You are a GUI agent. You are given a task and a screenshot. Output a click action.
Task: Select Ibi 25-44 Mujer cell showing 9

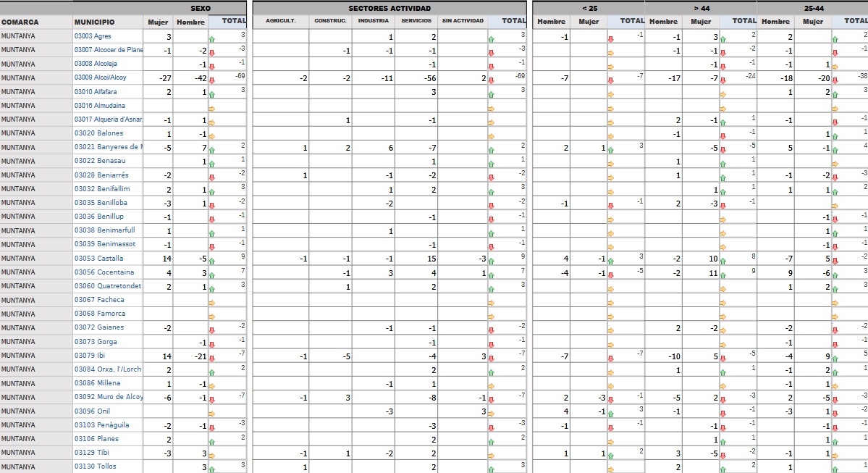click(x=813, y=356)
